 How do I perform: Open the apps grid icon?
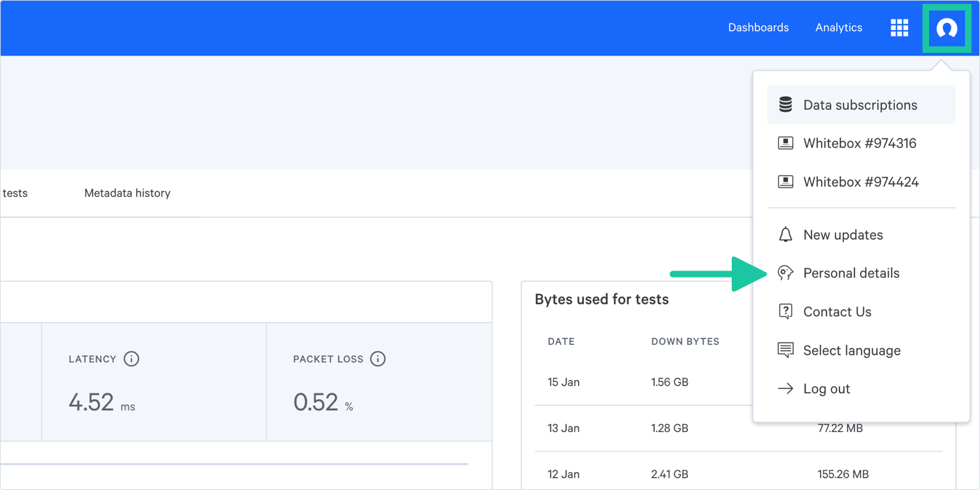pos(899,27)
